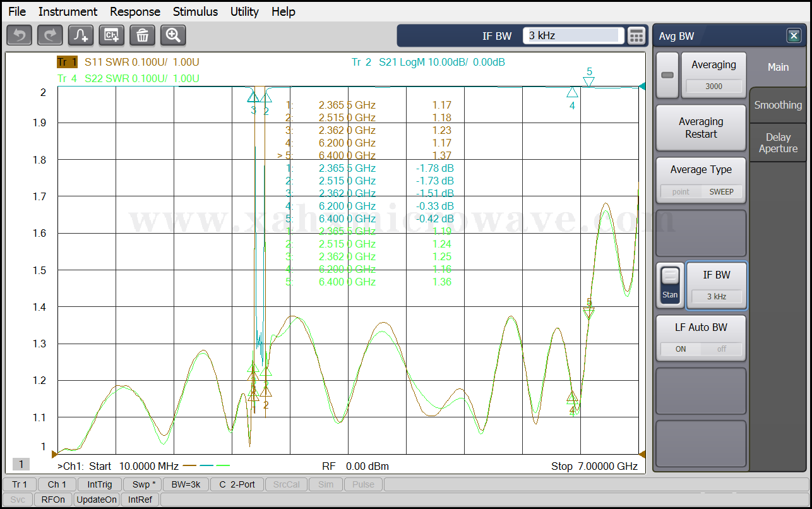
Task: Select the Tr 1 S11 SWR trace label
Action: pyautogui.click(x=128, y=62)
